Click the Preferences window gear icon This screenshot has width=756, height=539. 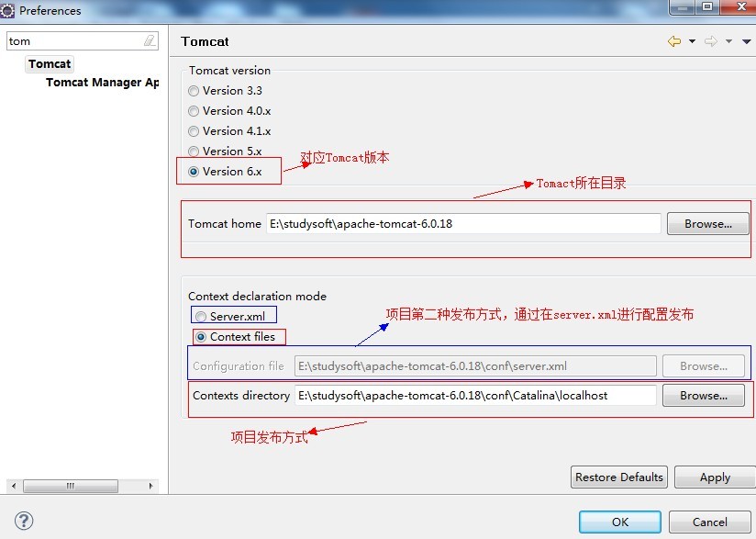pyautogui.click(x=7, y=10)
